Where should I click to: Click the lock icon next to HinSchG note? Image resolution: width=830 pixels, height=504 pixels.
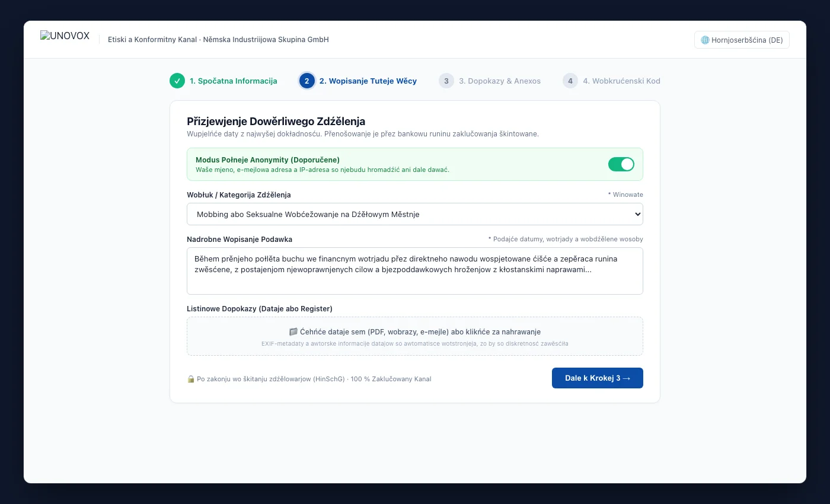[x=191, y=379]
